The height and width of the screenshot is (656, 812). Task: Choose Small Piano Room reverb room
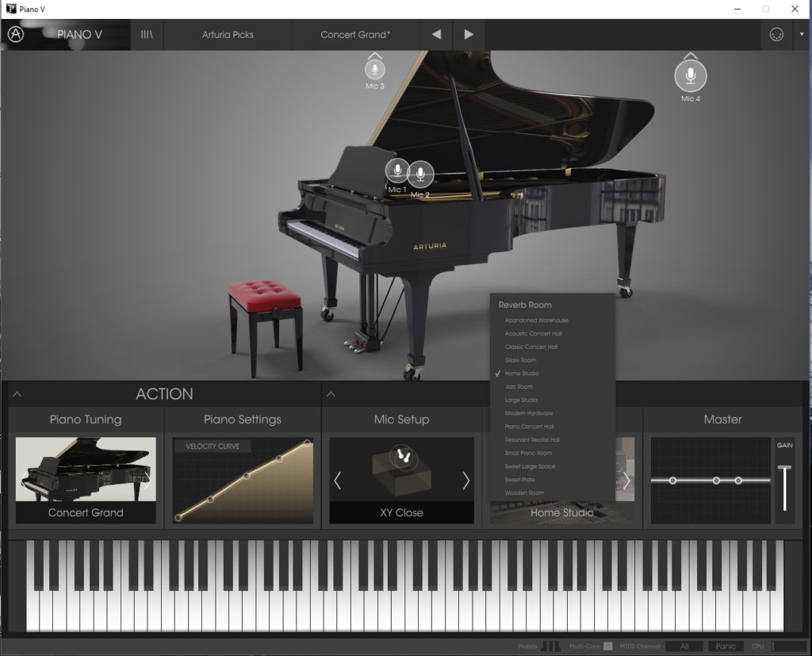click(x=528, y=453)
